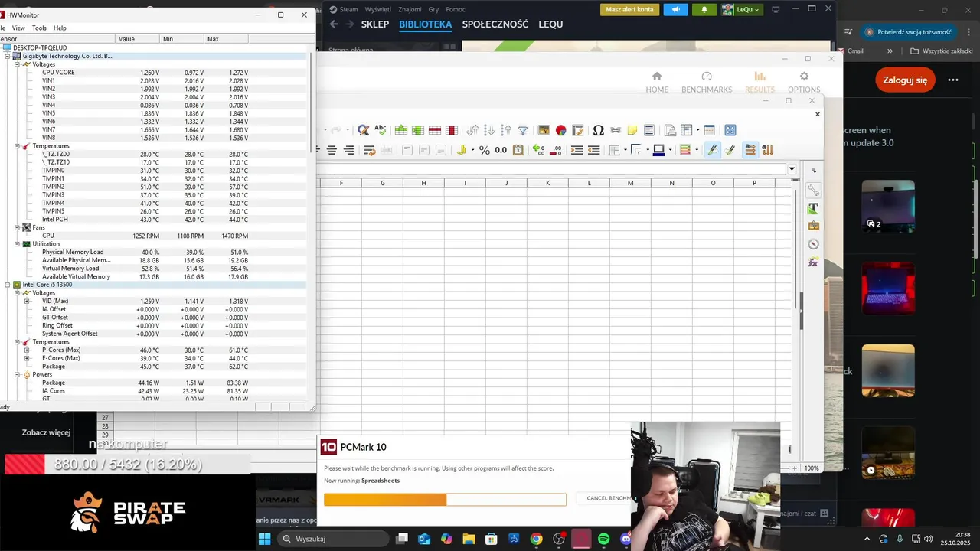Open Google Chrome from the taskbar
980x551 pixels.
536,540
